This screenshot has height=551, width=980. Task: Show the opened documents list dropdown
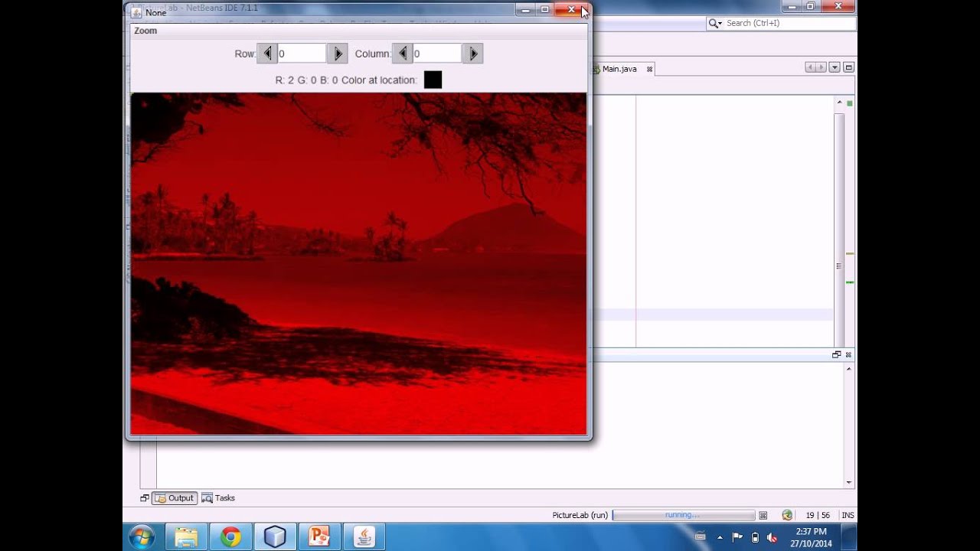[x=835, y=67]
